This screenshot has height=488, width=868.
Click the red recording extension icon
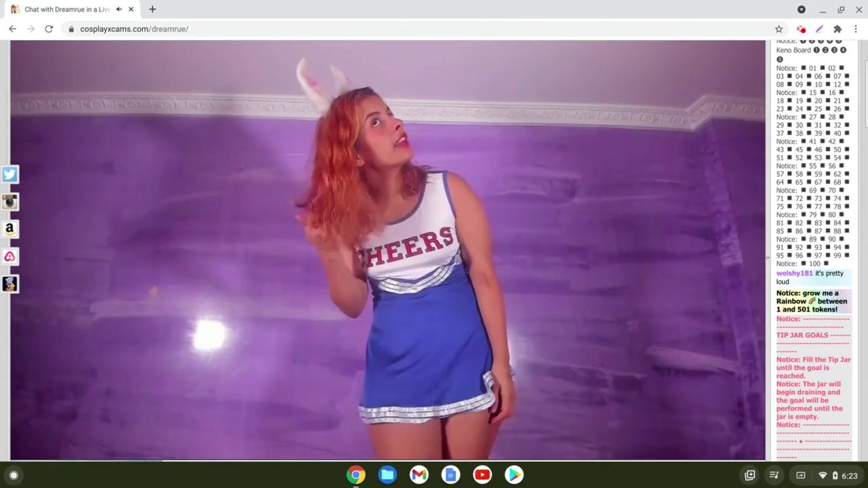[x=801, y=29]
